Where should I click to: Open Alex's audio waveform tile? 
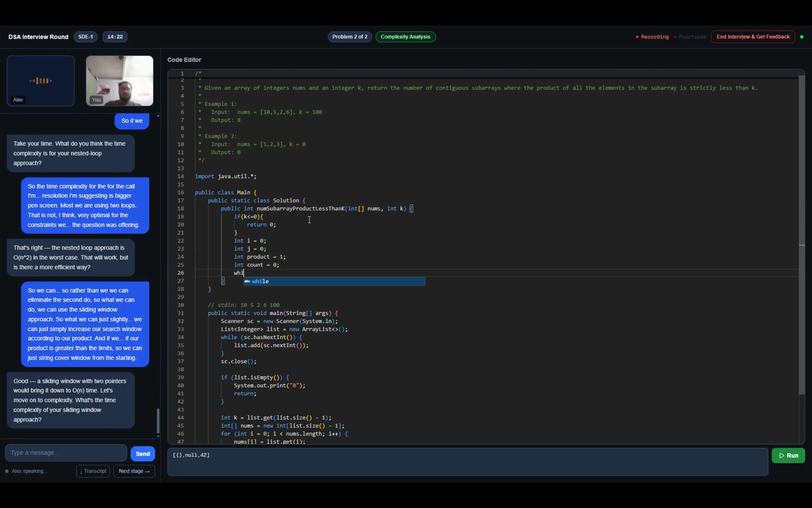(41, 81)
